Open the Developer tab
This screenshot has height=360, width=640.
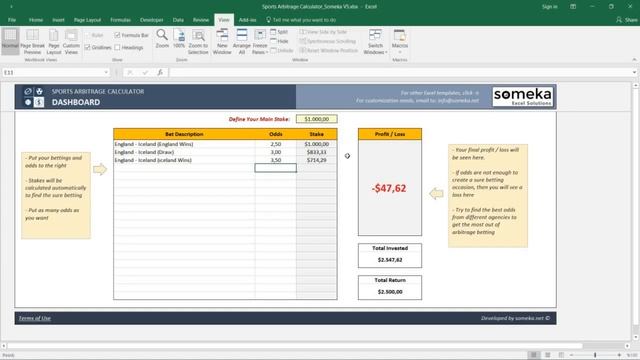coord(151,20)
